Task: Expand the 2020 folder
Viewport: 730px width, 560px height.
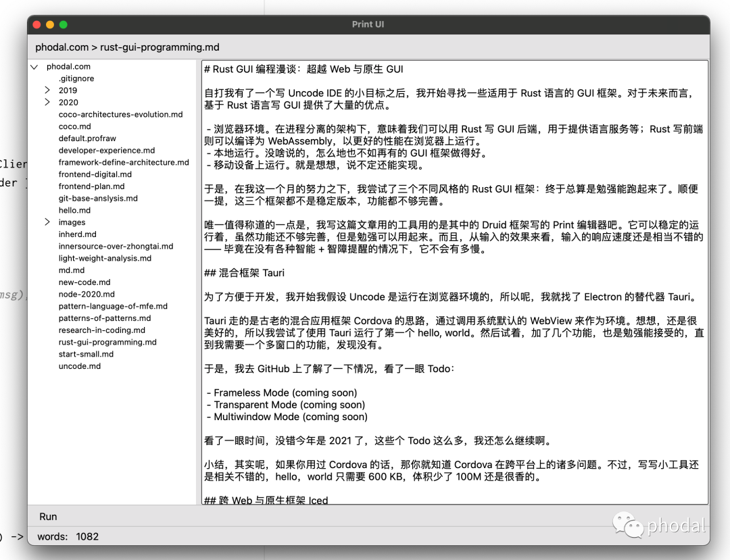Action: (x=46, y=102)
